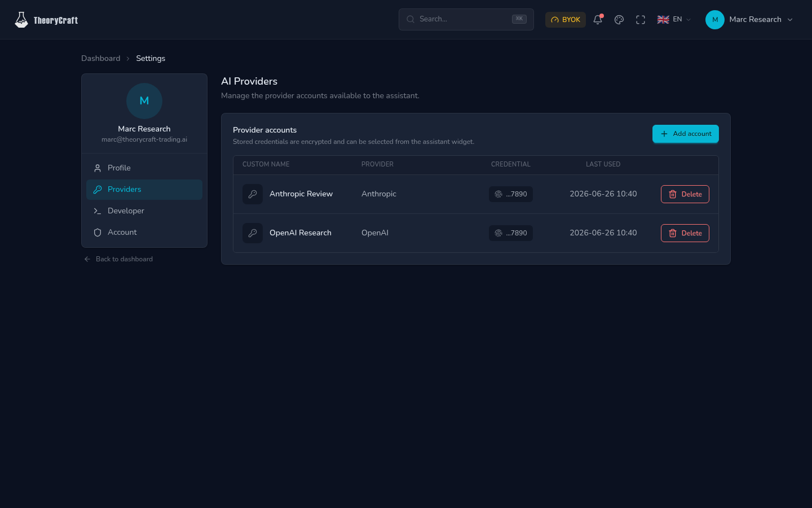Open the Profile settings tab
This screenshot has height=508, width=812.
click(144, 168)
